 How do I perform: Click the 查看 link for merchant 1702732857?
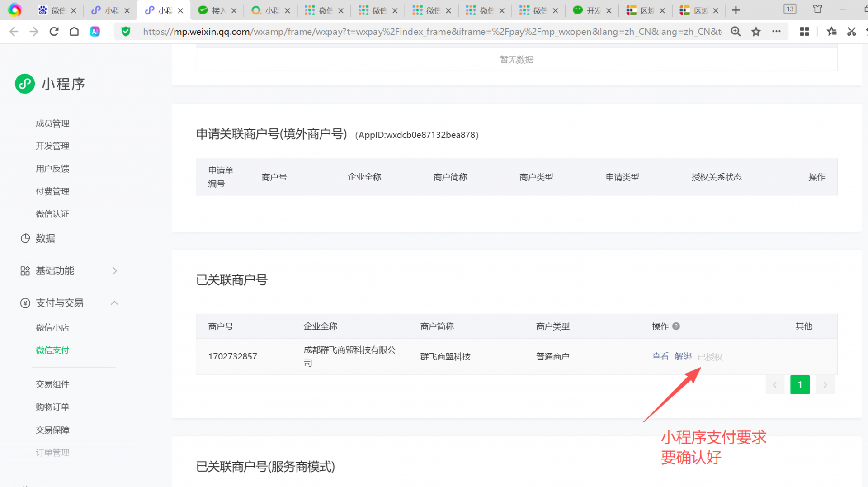pyautogui.click(x=660, y=356)
